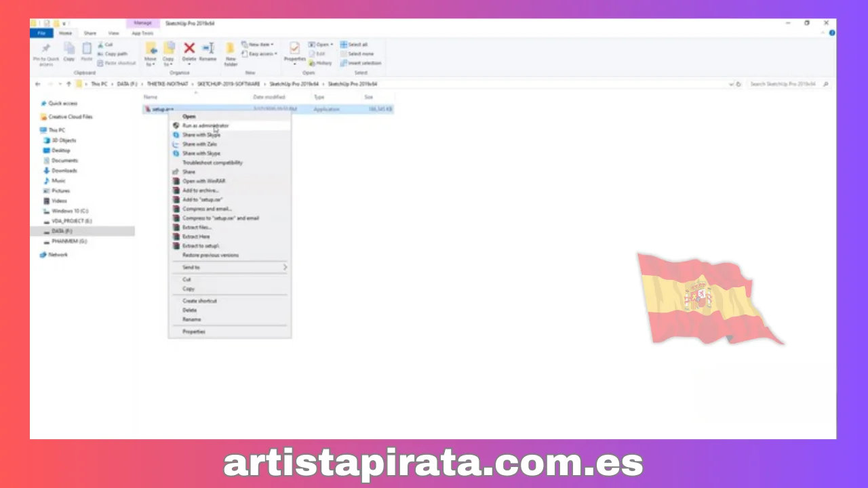This screenshot has height=488, width=868.
Task: Click the Manage contextual tab
Action: click(x=142, y=23)
